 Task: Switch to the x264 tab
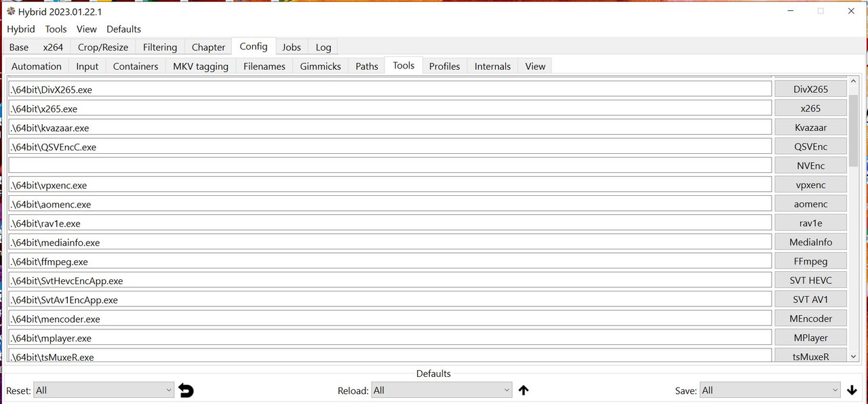(53, 47)
